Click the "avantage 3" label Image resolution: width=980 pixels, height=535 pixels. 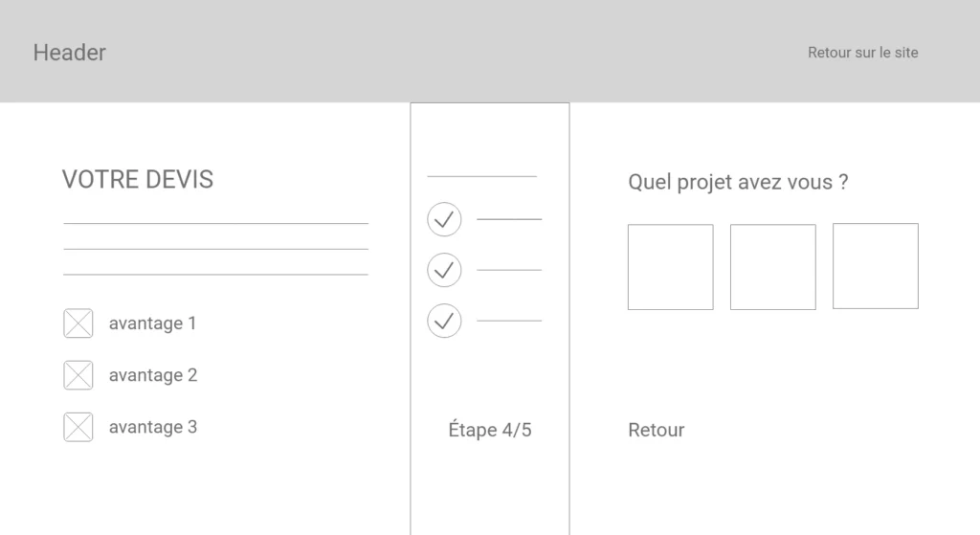(152, 427)
